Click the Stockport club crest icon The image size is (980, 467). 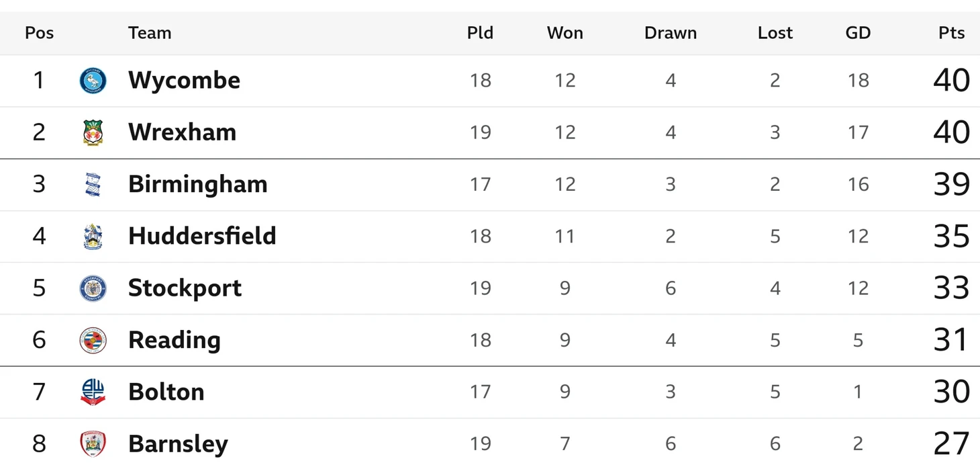93,288
